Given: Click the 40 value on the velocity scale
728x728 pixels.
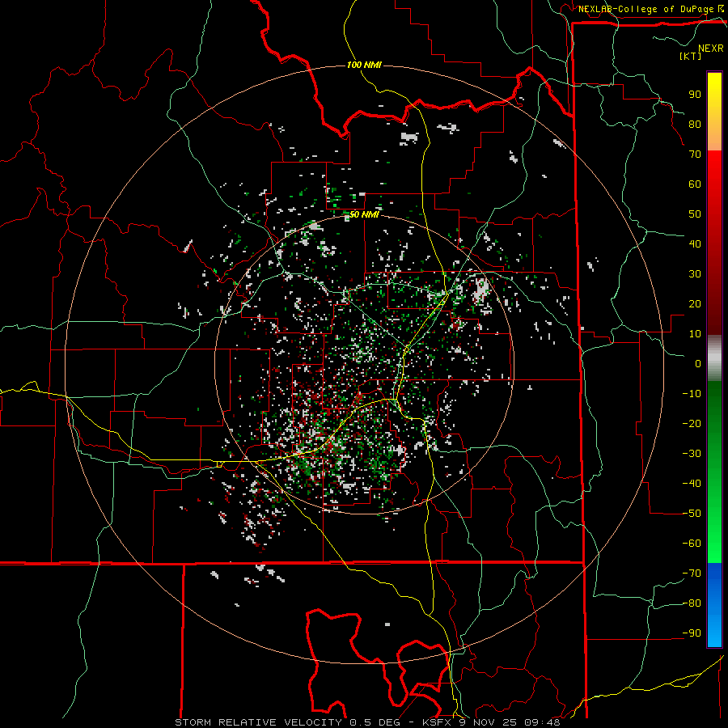Looking at the screenshot, I should pos(695,244).
